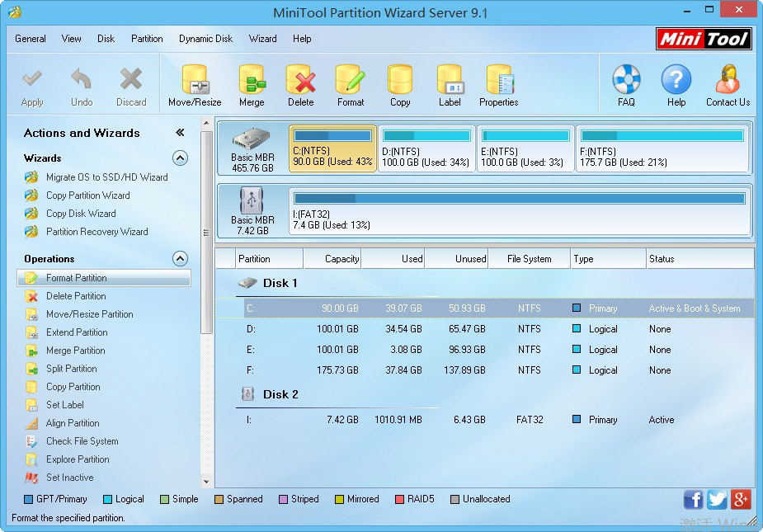
Task: Start the Copy Disk Wizard
Action: pyautogui.click(x=81, y=213)
